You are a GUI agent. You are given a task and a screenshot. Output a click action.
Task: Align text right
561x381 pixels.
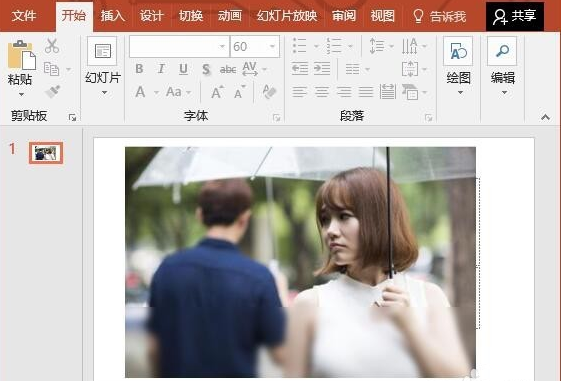click(x=344, y=92)
